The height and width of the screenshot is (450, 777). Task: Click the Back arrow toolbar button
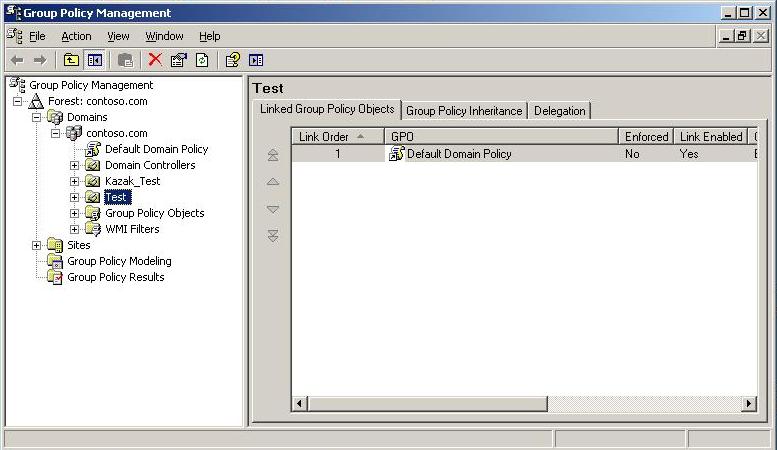[x=17, y=60]
